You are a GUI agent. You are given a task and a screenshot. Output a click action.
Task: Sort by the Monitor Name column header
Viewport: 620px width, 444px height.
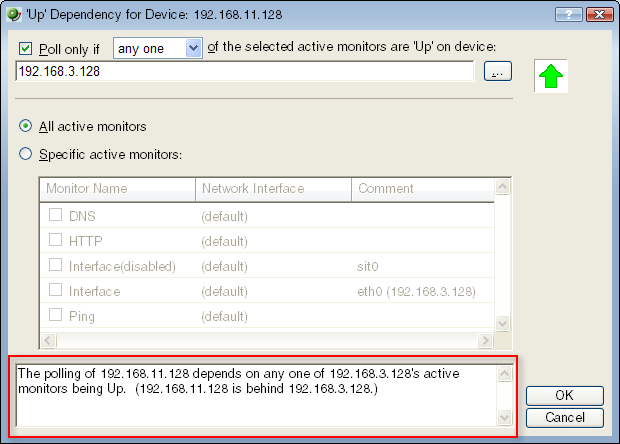click(117, 188)
